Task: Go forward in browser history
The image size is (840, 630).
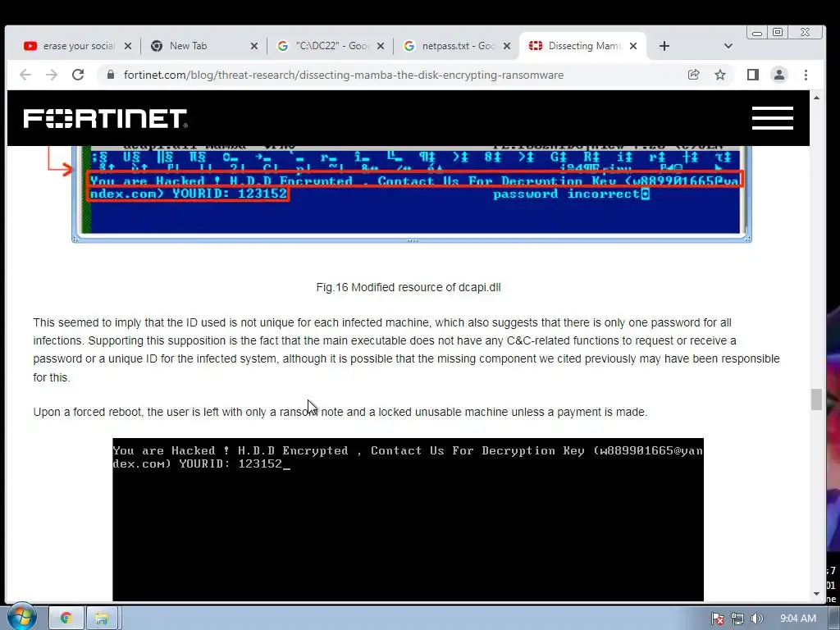Action: click(52, 75)
